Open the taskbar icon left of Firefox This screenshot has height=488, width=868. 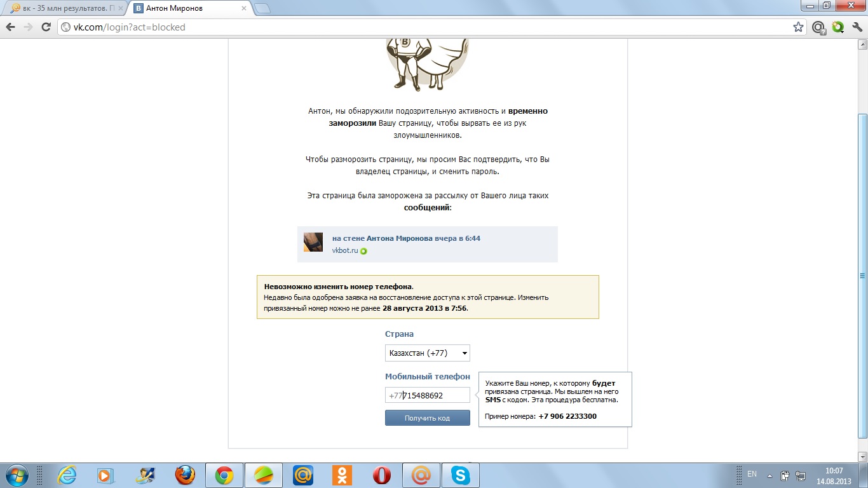coord(146,475)
